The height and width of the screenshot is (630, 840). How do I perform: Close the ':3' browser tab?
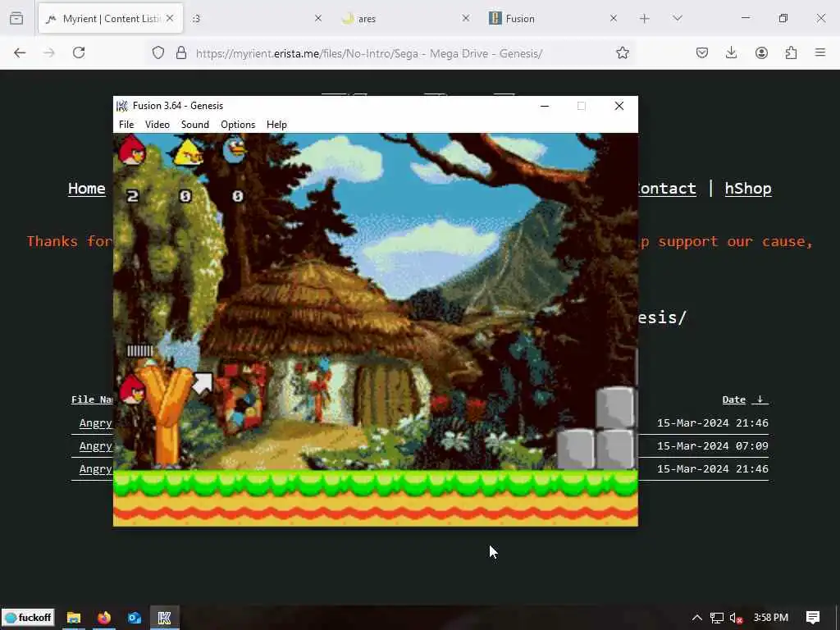point(317,18)
